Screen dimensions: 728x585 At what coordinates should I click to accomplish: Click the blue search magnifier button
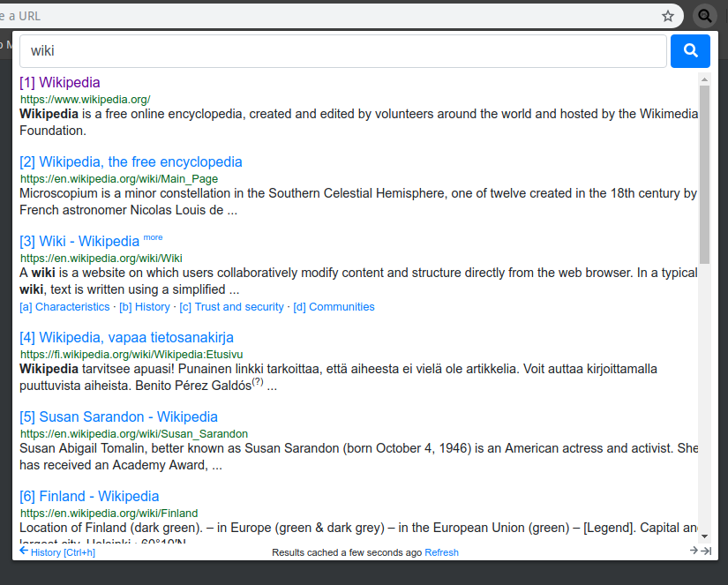coord(690,51)
